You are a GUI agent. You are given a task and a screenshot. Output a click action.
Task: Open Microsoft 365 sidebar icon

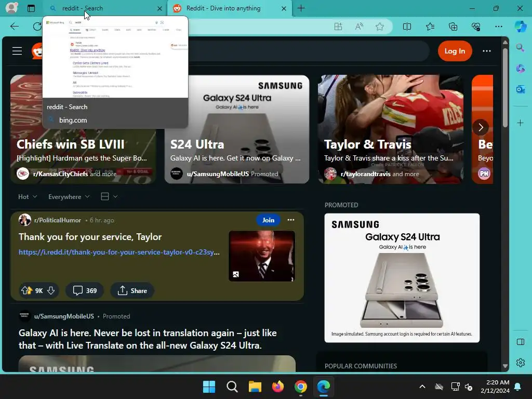(x=520, y=69)
